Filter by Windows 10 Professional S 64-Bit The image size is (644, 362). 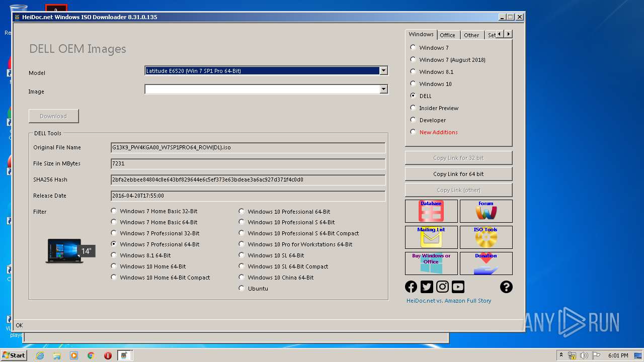click(x=287, y=222)
